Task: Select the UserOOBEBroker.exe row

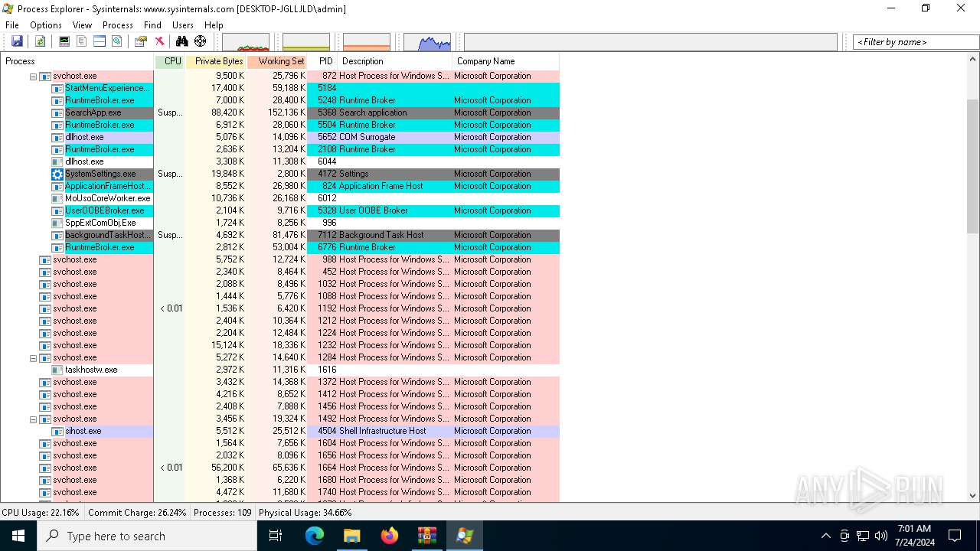Action: (280, 210)
